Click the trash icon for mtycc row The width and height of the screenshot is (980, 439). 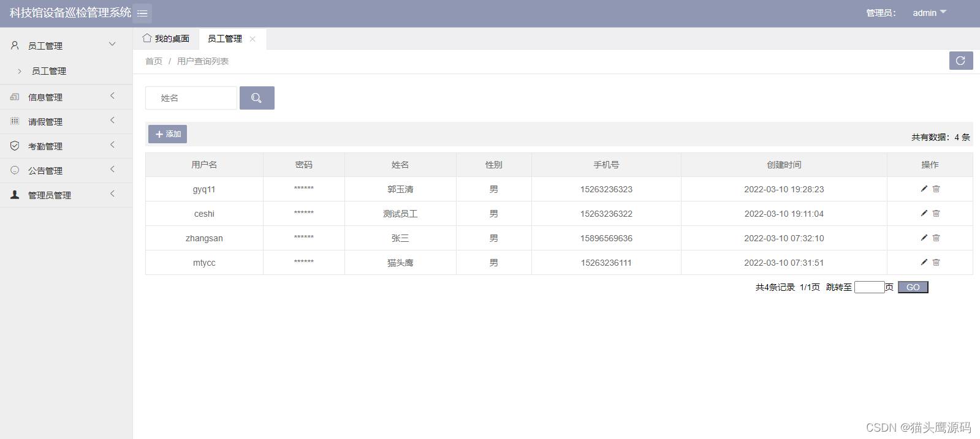936,262
